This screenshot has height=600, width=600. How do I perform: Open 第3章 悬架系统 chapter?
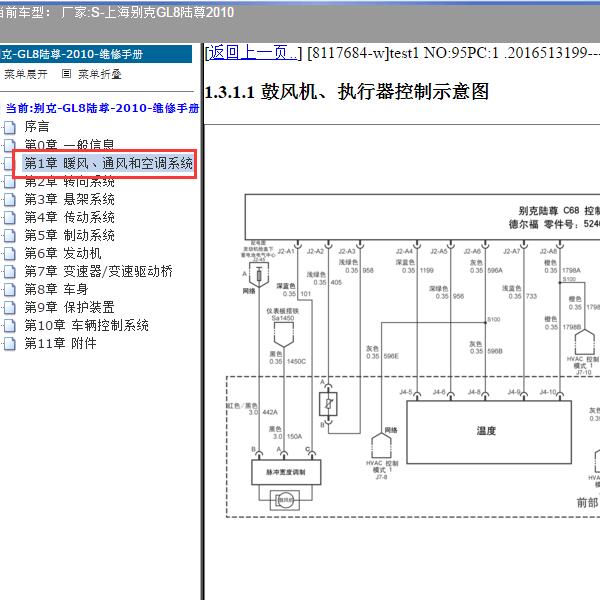point(69,199)
